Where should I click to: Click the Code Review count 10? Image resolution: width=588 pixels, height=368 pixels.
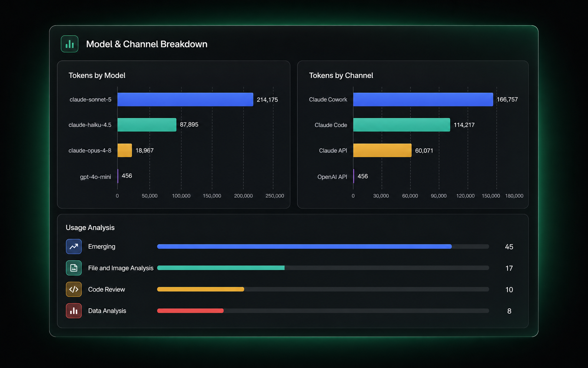[509, 290]
